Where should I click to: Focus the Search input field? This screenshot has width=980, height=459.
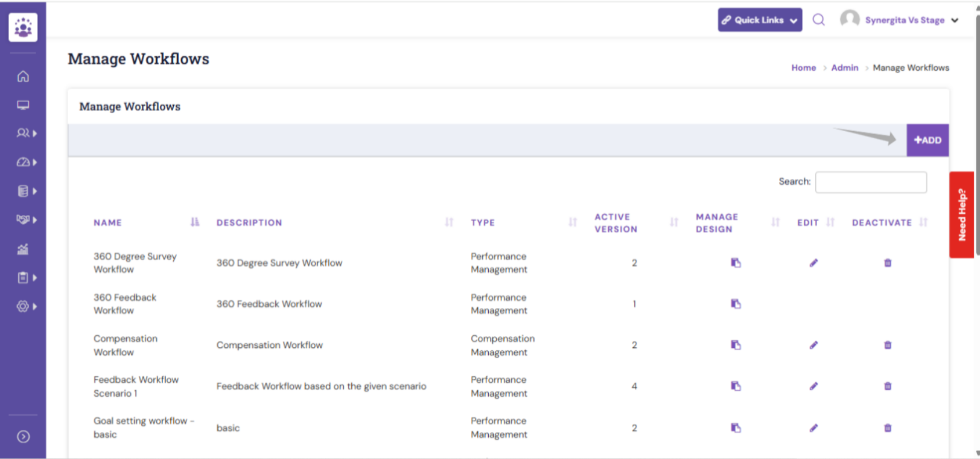coord(871,182)
